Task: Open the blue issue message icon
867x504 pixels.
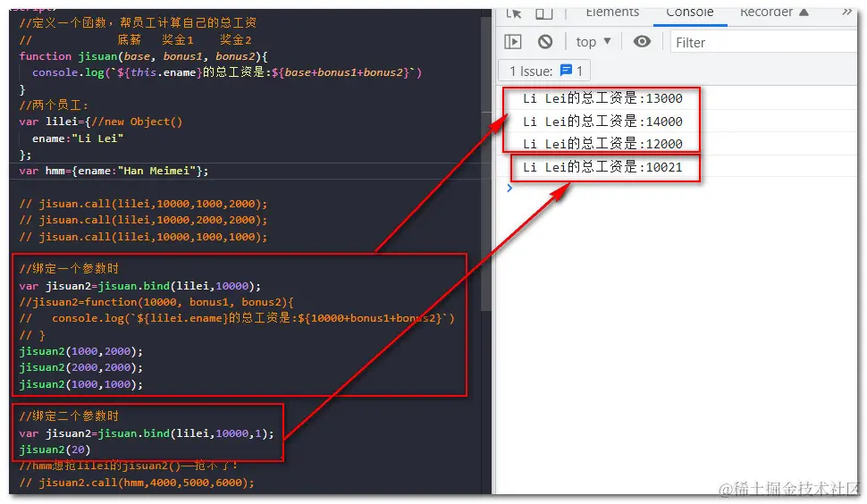Action: coord(566,71)
